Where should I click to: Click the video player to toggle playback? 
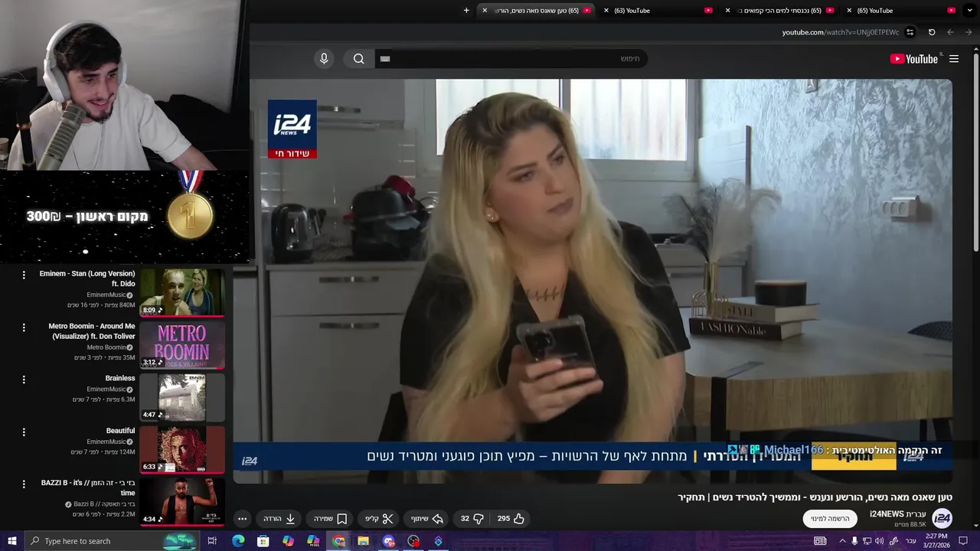[593, 281]
